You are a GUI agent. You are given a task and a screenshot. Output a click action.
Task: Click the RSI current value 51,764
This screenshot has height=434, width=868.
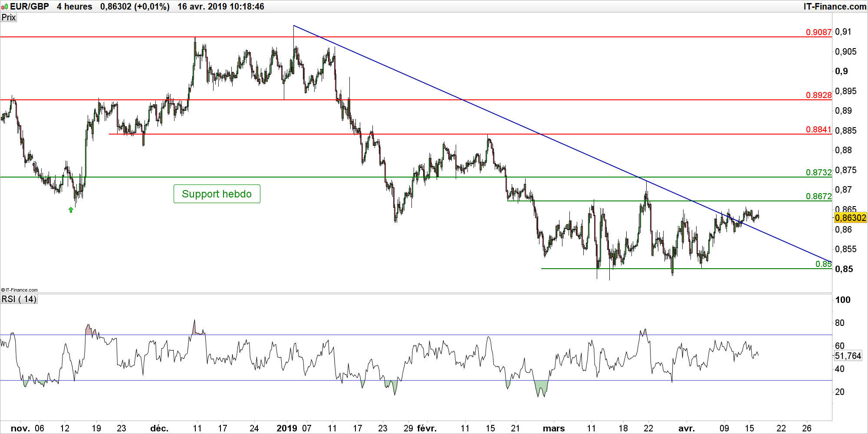848,356
